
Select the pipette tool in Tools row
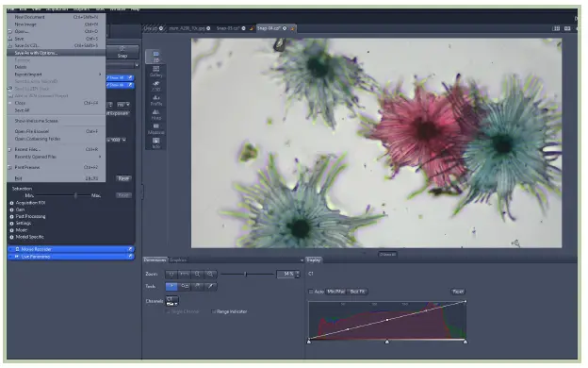click(211, 287)
